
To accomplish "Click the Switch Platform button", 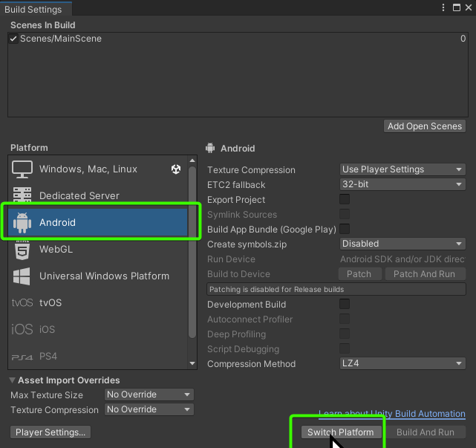I will [341, 432].
